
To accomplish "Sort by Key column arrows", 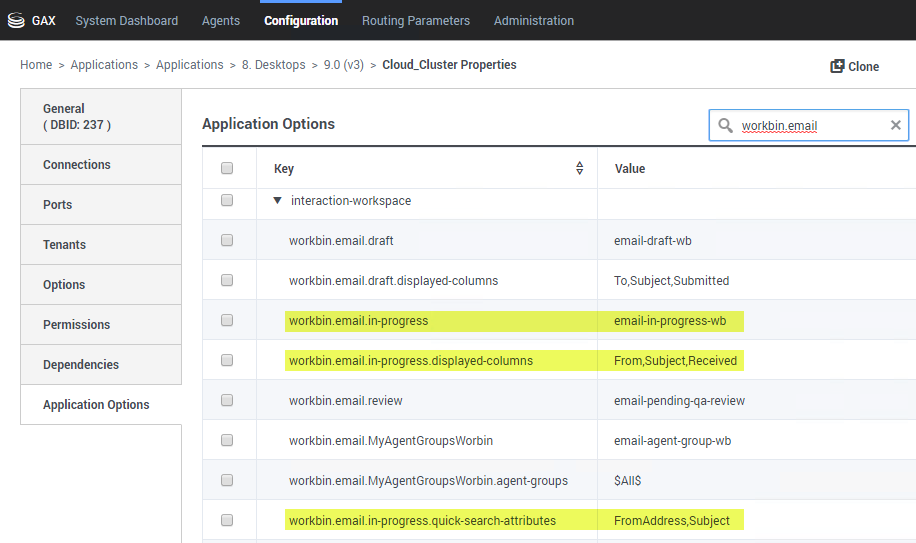I will pos(579,168).
